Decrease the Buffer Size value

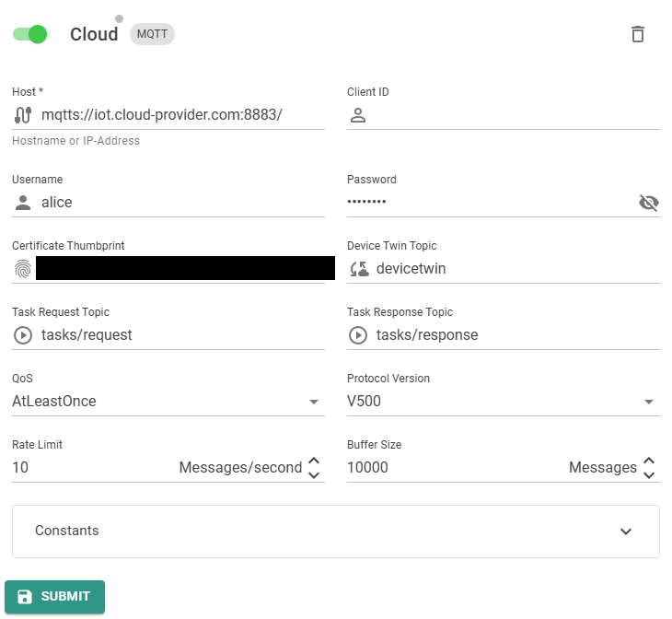pyautogui.click(x=649, y=474)
